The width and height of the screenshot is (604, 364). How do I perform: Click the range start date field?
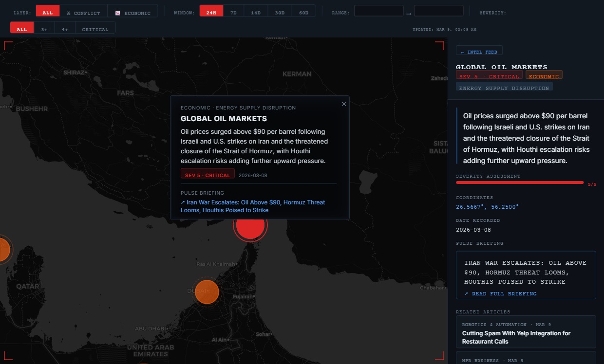[x=378, y=11]
